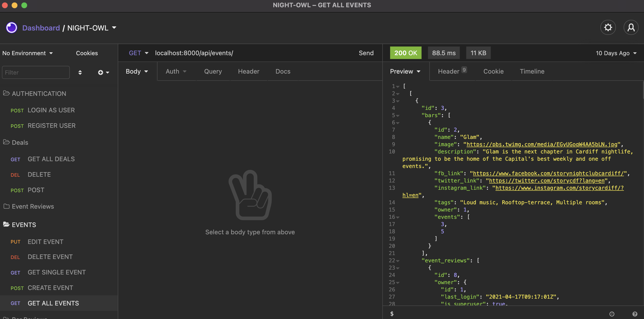Open the response Header tab
This screenshot has height=319, width=644.
452,71
